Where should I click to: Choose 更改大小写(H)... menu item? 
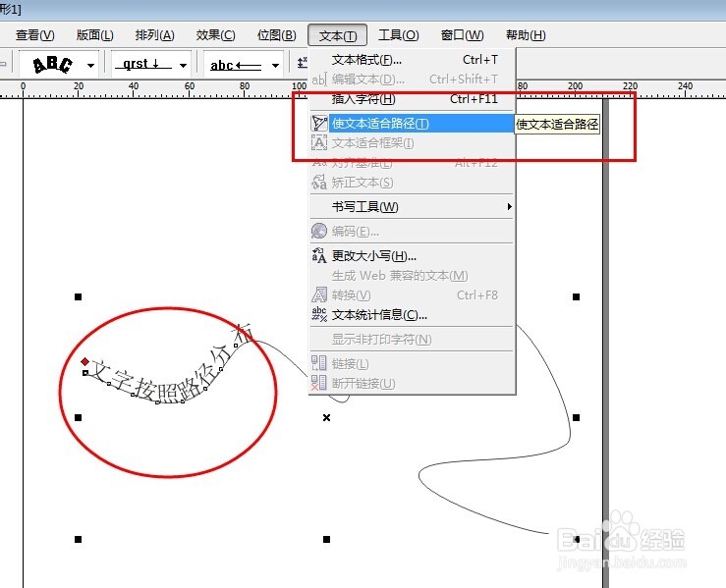[x=412, y=255]
